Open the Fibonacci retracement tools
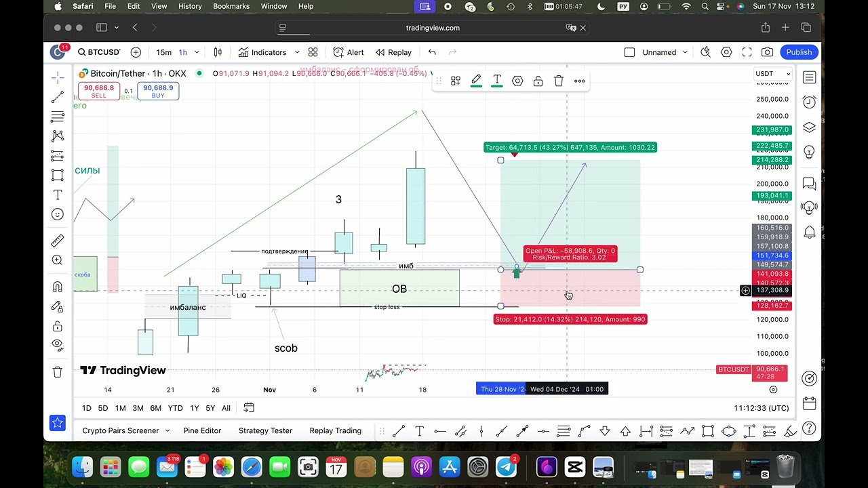The image size is (868, 488). [58, 117]
